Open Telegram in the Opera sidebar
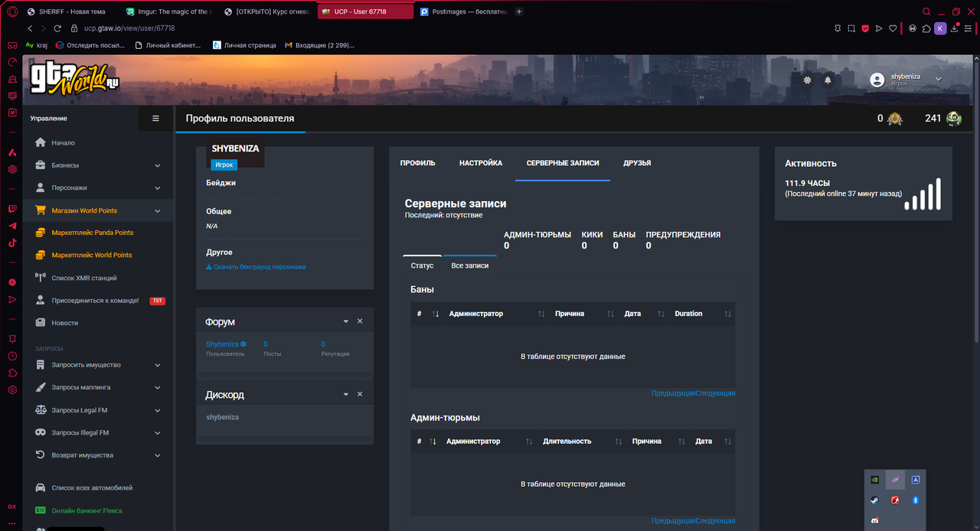This screenshot has height=531, width=980. pos(12,226)
